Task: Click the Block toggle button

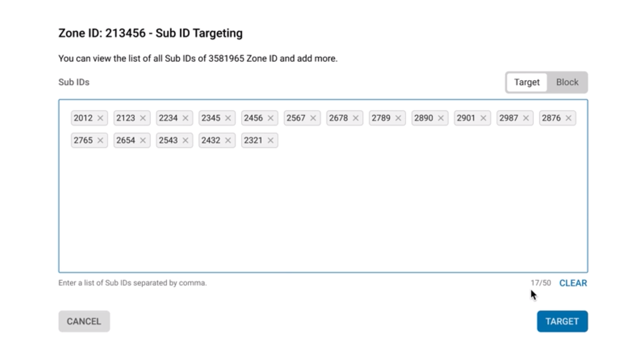Action: coord(568,82)
